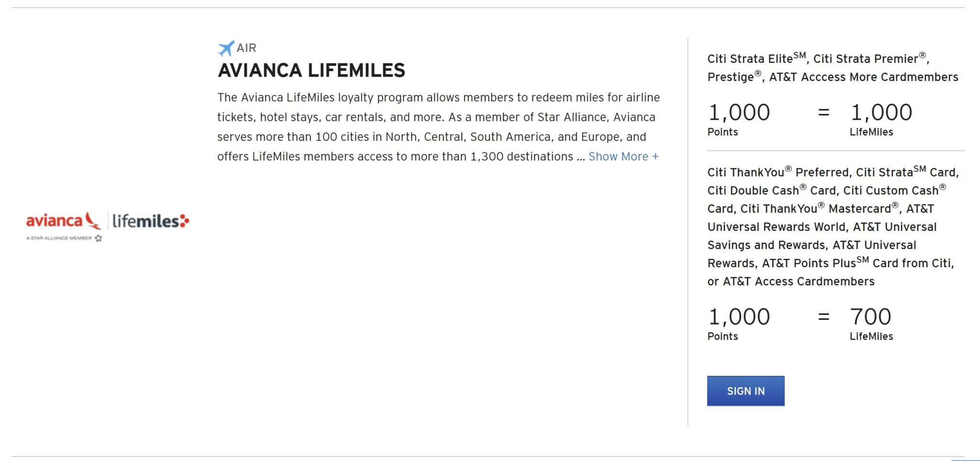Screen dimensions: 980x461
Task: Click the first 1,000 Points figure
Action: (x=739, y=112)
